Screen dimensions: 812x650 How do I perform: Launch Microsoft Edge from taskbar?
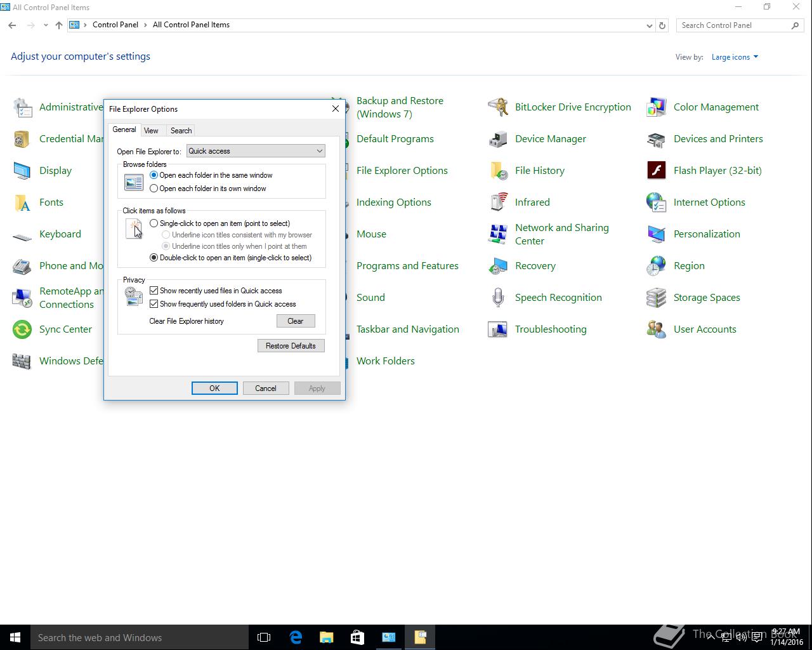point(296,637)
